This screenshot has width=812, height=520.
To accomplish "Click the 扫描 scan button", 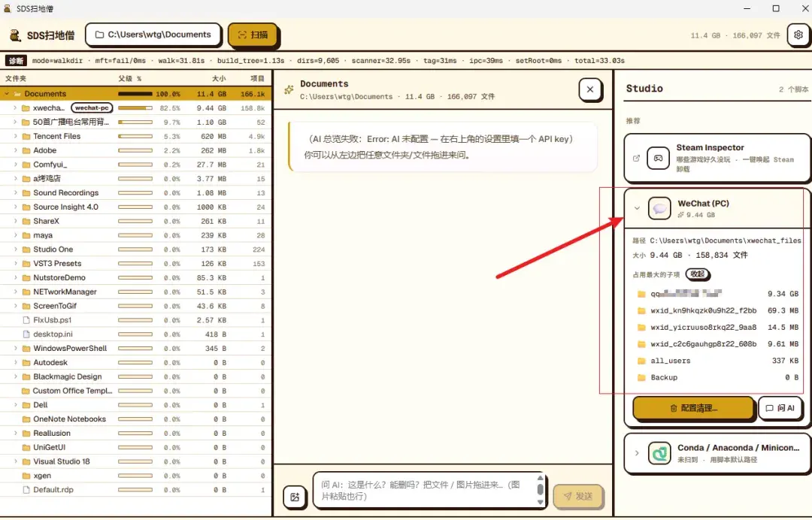I will pyautogui.click(x=252, y=35).
